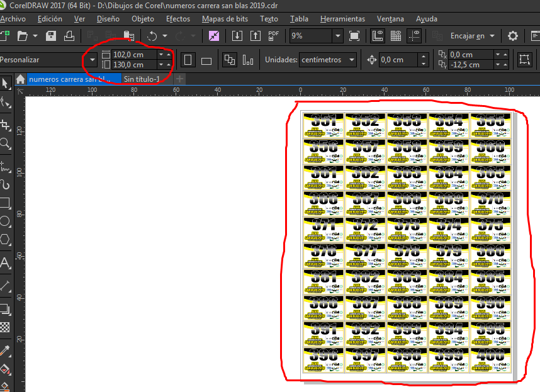The image size is (540, 392).
Task: Set page orientation to Portrait
Action: pos(188,60)
